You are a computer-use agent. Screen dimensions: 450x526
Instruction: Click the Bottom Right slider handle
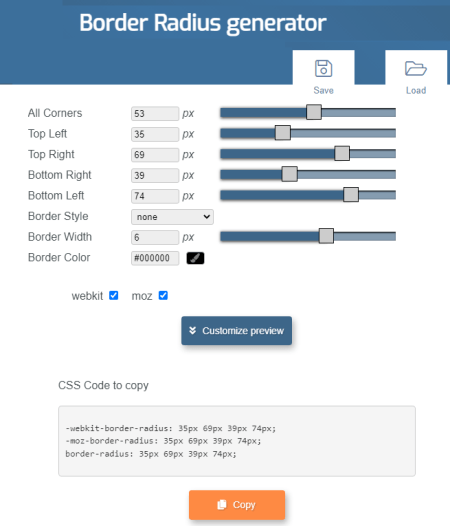click(x=289, y=174)
